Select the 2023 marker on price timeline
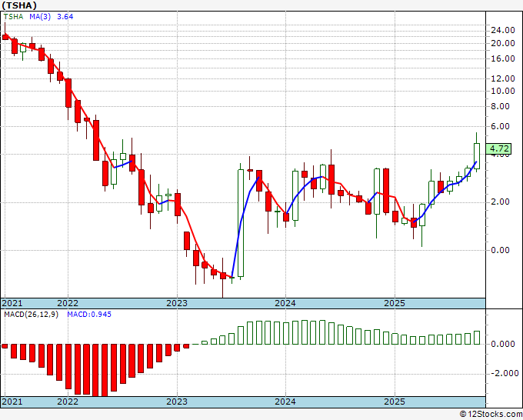 point(177,303)
